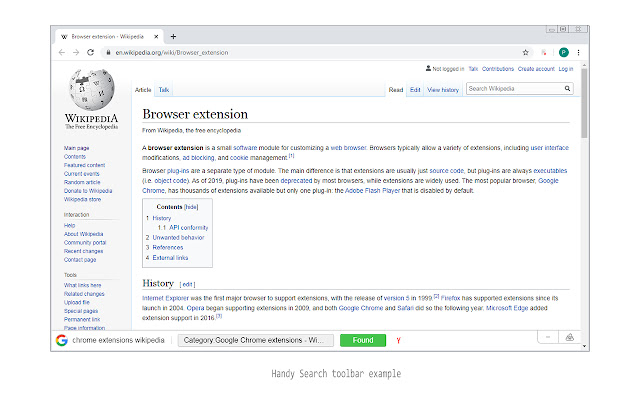This screenshot has width=640, height=400.
Task: Jump to References in contents
Action: coord(168,247)
